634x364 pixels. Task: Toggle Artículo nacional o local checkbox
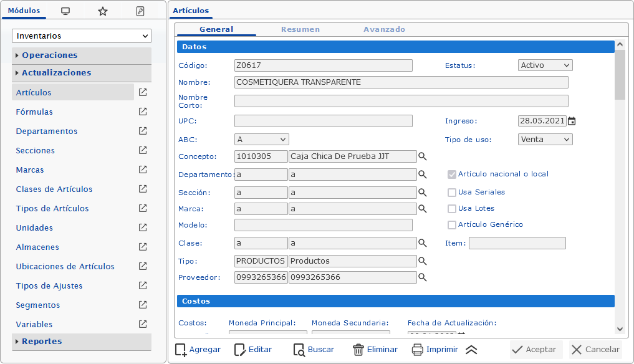[451, 175]
